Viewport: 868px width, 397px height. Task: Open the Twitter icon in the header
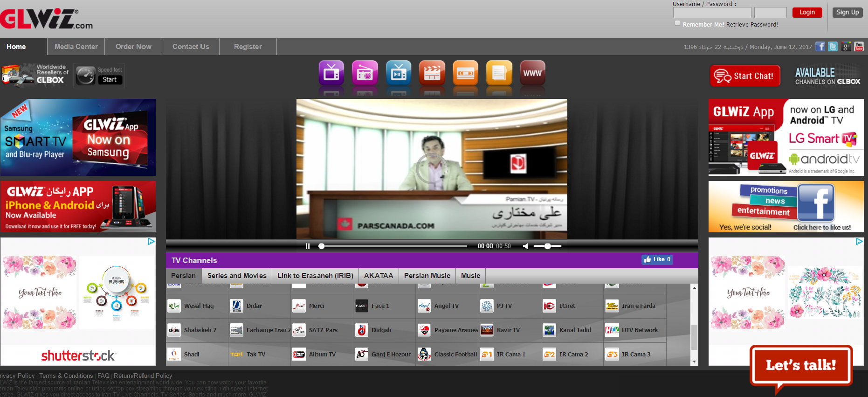pos(833,47)
